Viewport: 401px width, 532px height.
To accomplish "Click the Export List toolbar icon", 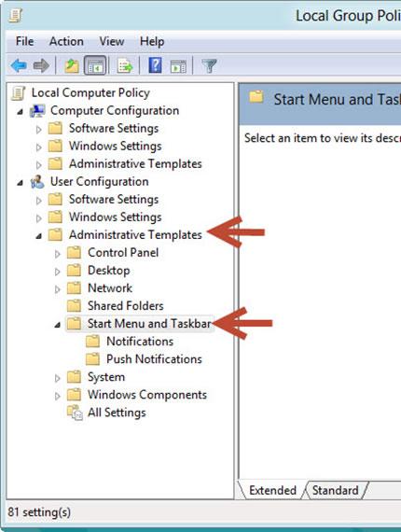I will pos(125,65).
